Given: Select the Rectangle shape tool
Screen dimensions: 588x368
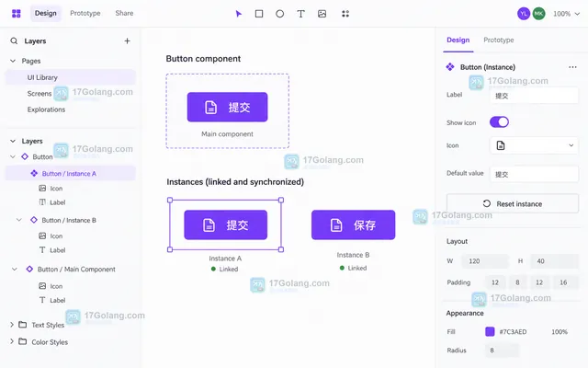Looking at the screenshot, I should [259, 14].
